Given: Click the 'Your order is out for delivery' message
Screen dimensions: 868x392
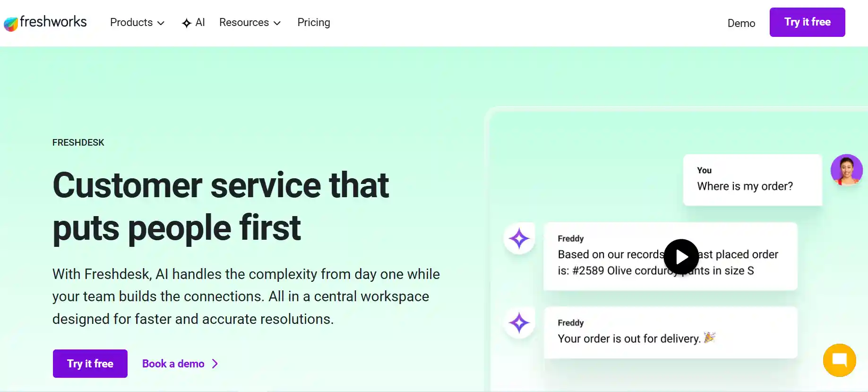Looking at the screenshot, I should 670,332.
